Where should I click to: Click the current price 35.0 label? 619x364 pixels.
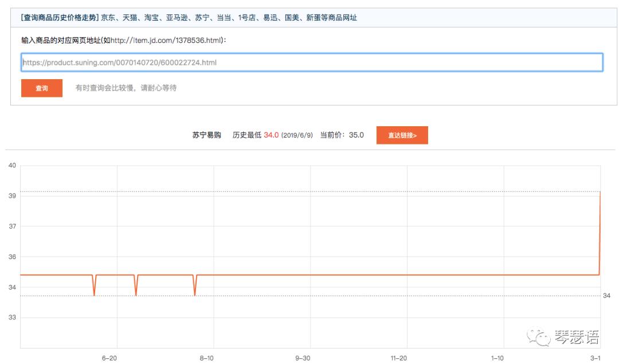(357, 135)
